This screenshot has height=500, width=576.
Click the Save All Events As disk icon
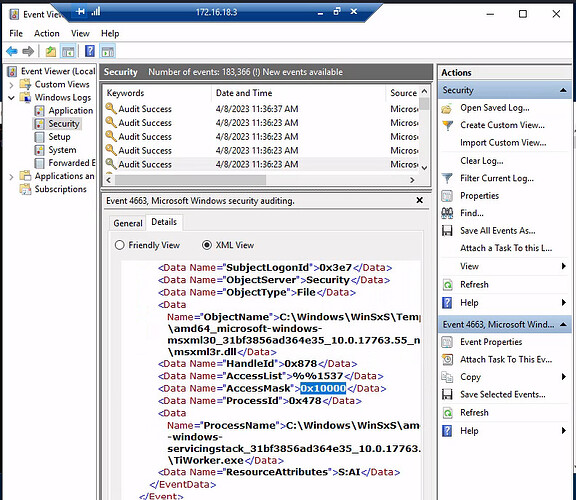[x=447, y=231]
